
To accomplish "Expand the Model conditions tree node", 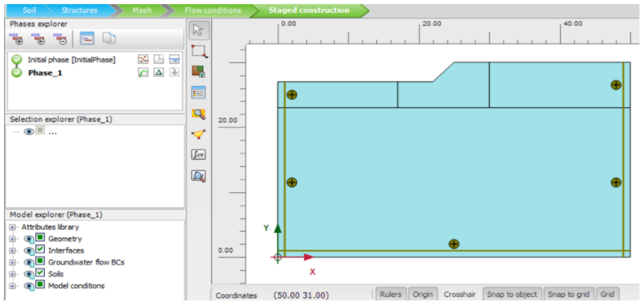I will tap(12, 286).
